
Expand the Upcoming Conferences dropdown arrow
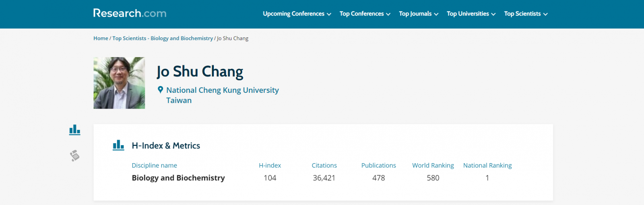(329, 14)
